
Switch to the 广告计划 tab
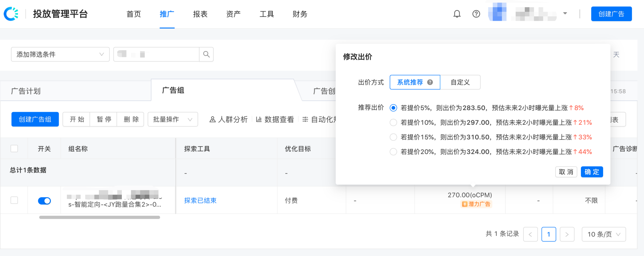[x=26, y=91]
